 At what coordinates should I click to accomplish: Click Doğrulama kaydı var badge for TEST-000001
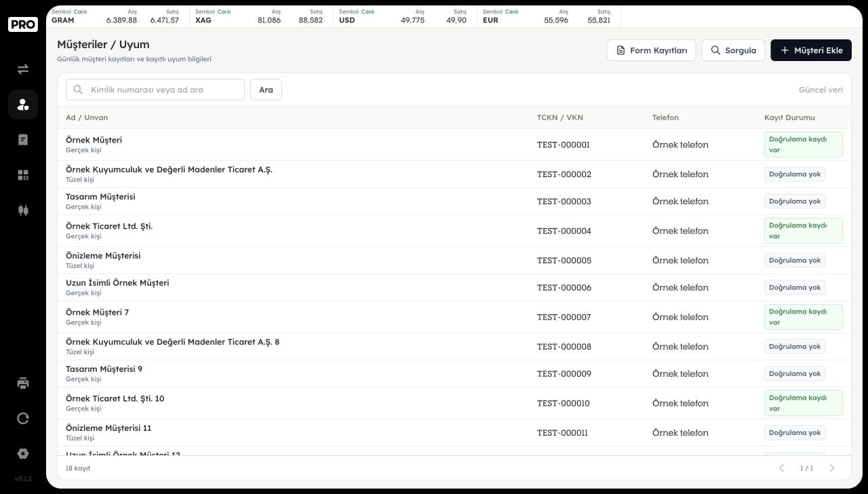(804, 145)
